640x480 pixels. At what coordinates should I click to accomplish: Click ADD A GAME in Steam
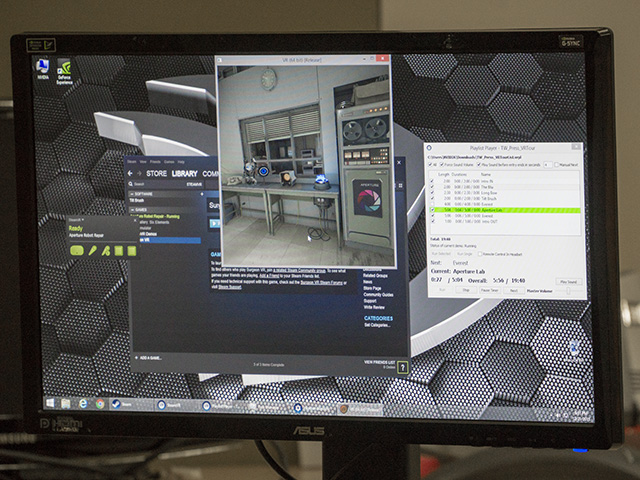point(149,358)
